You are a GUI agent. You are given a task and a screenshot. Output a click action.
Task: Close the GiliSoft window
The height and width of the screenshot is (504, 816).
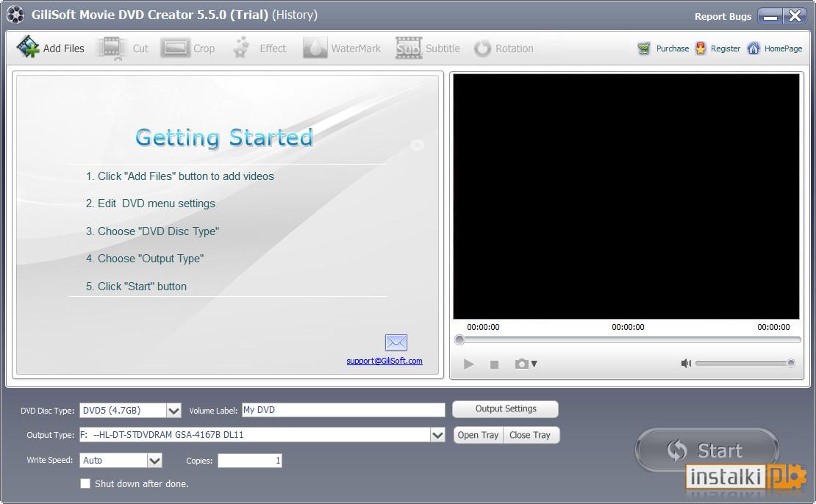(795, 16)
